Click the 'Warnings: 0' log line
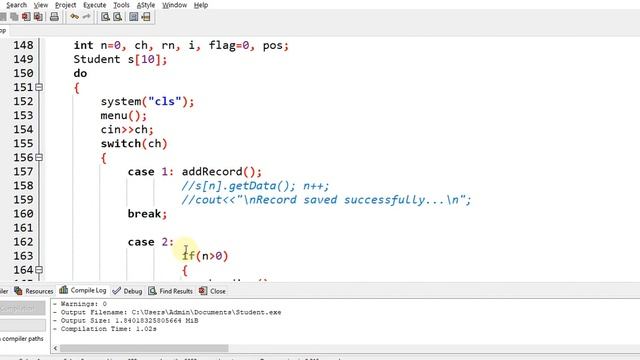640x360 pixels. click(80, 304)
